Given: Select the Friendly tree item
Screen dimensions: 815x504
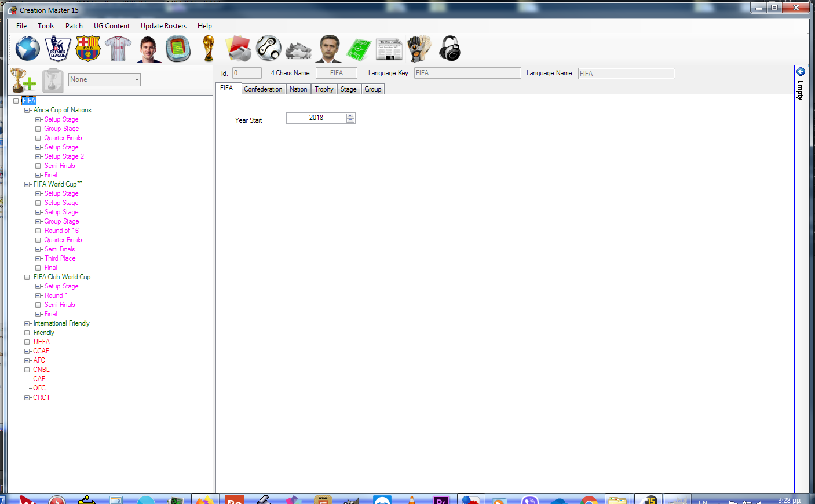Looking at the screenshot, I should 44,333.
